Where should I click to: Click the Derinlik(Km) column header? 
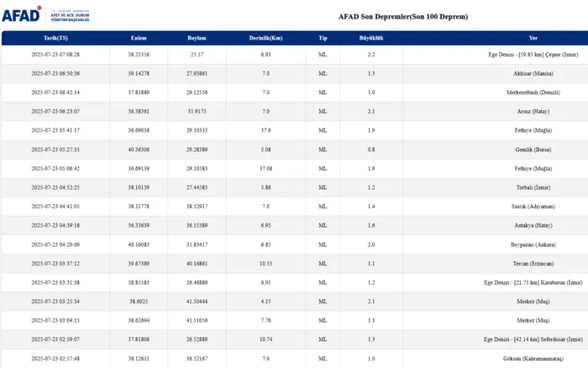pos(266,38)
